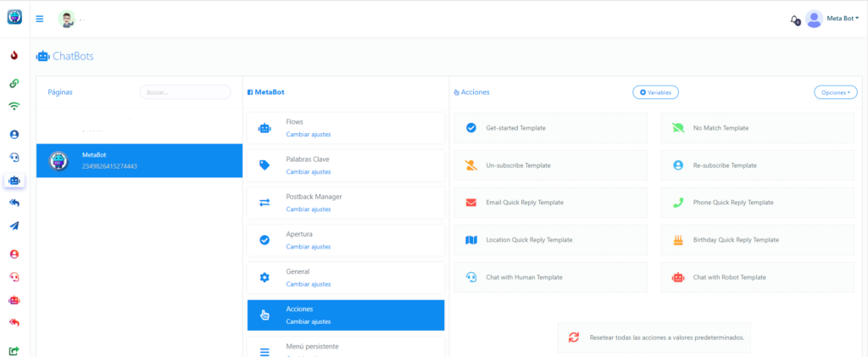Image resolution: width=868 pixels, height=357 pixels.
Task: Click the red user circle icon in the sidebar
Action: (14, 254)
